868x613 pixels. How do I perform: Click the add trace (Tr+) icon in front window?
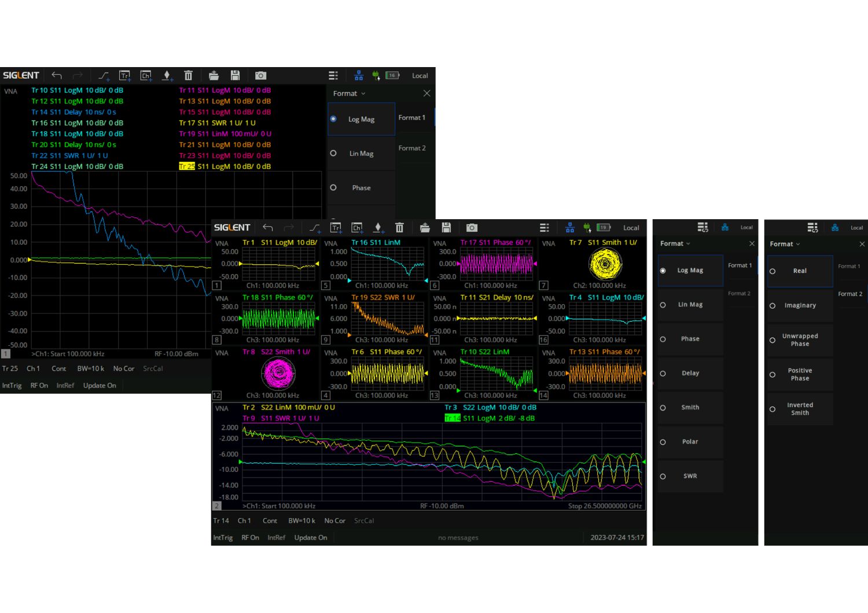[336, 228]
